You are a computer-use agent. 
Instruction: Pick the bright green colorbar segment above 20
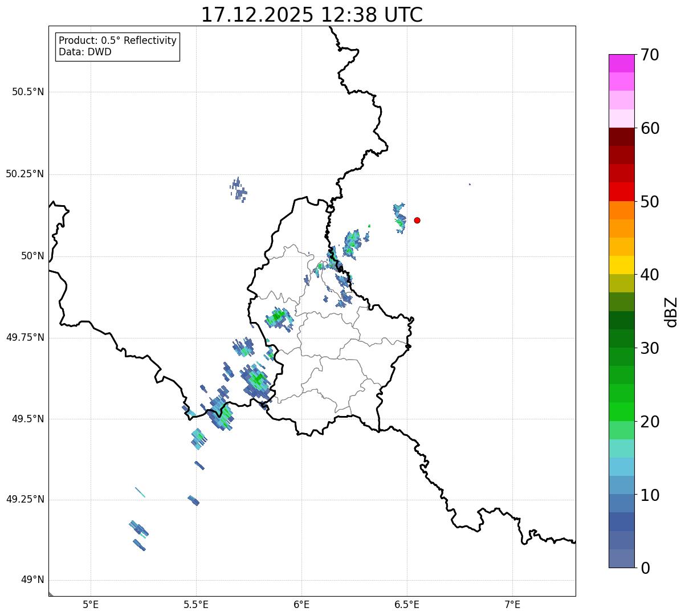point(622,411)
